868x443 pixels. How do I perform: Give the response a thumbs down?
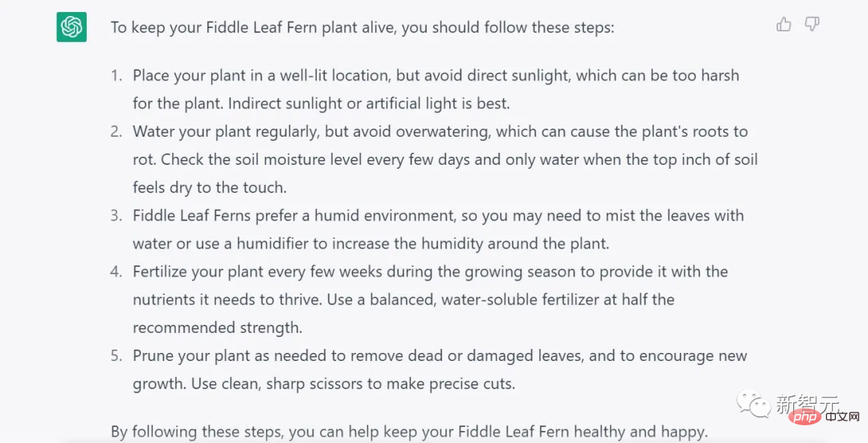(x=812, y=25)
